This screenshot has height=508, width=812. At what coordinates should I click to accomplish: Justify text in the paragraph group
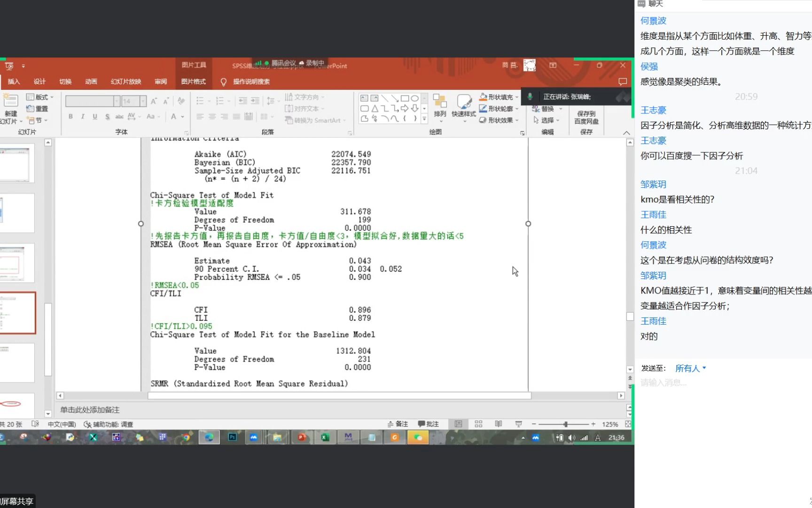pos(236,116)
